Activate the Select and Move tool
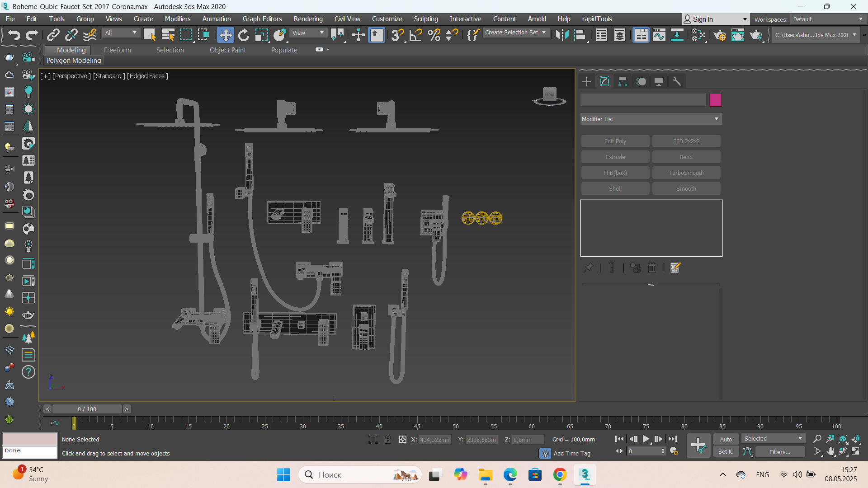Screen dimensions: 868x488 (225, 35)
